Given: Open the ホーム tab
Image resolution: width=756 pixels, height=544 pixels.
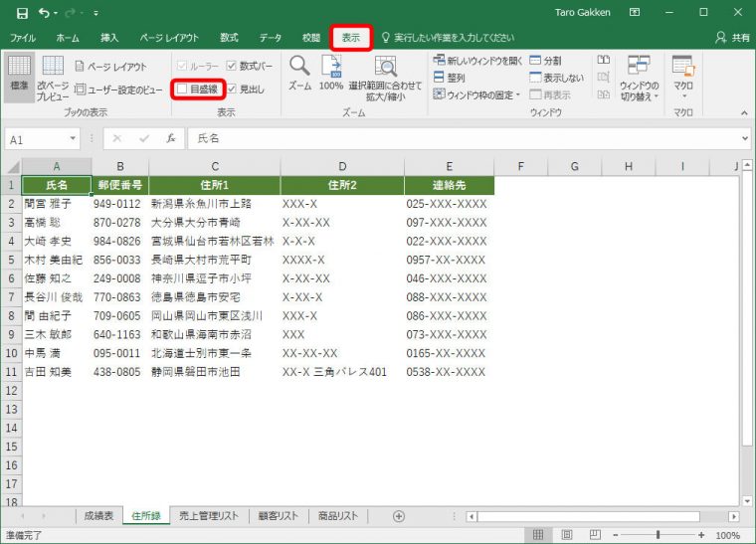Looking at the screenshot, I should point(68,38).
